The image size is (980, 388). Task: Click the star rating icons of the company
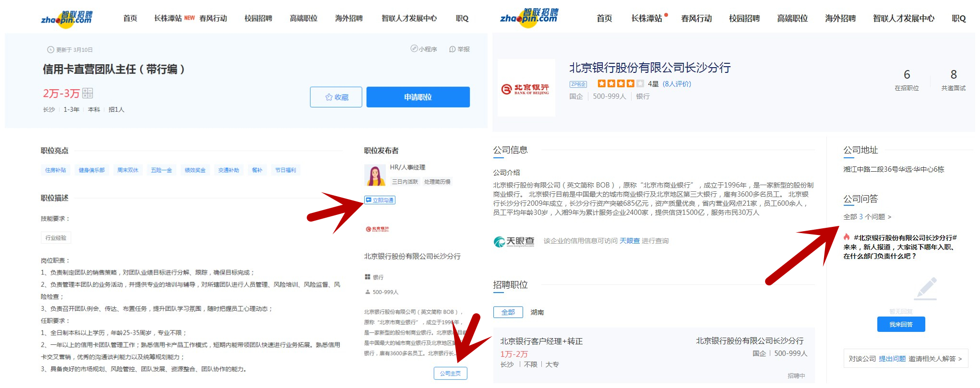click(621, 83)
